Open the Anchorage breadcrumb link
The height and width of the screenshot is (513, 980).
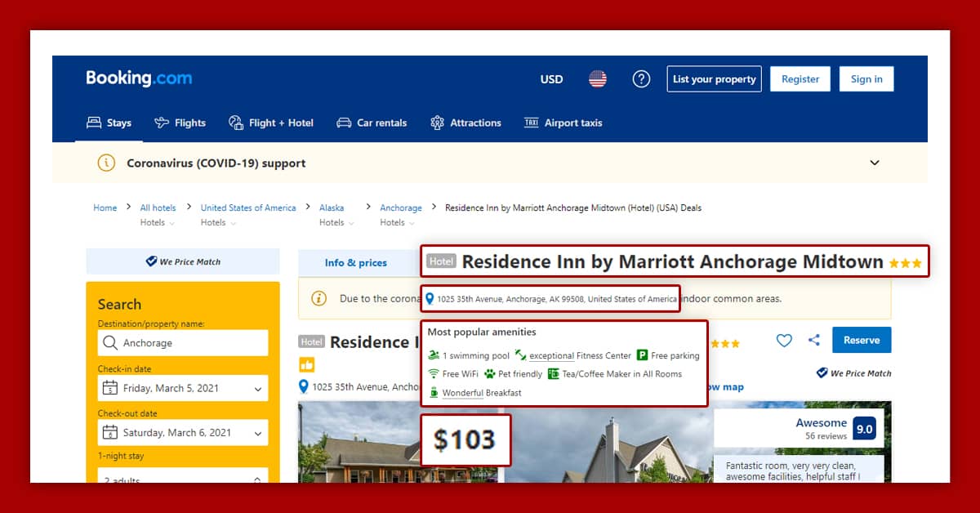pos(401,207)
